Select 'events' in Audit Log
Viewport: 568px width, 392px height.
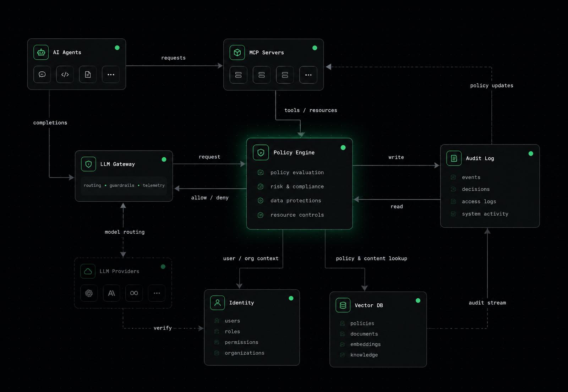471,177
